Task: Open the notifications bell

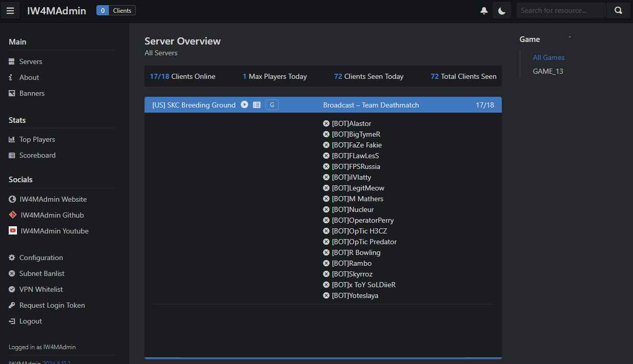Action: point(484,10)
